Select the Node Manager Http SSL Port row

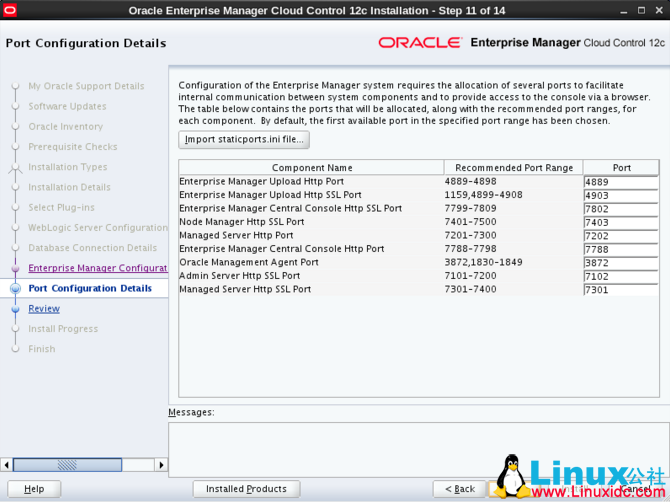tap(419, 222)
